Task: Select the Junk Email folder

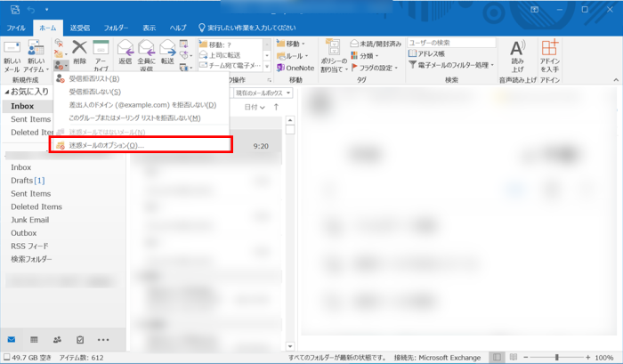Action: 29,220
